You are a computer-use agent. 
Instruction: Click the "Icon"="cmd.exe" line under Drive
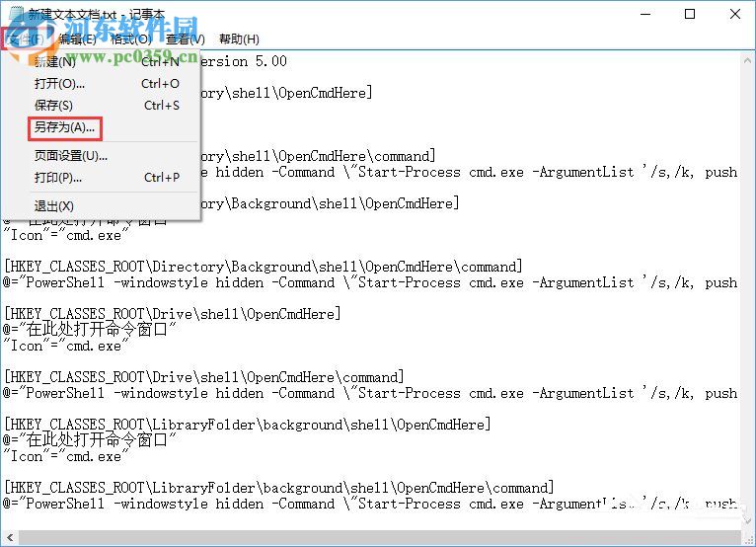65,346
